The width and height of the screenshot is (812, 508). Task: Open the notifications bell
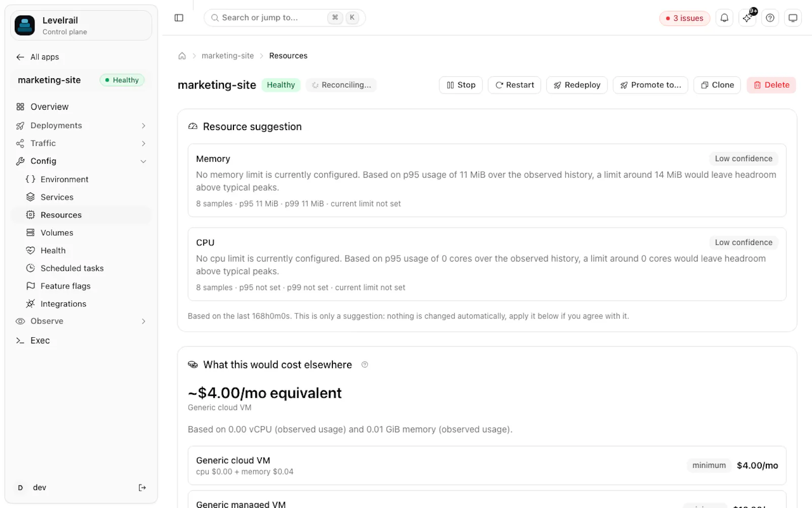coord(724,18)
